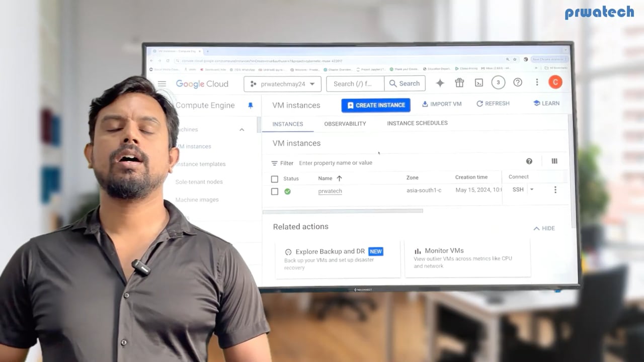Screen dimensions: 644x362
Task: Select all instances checkbox in header
Action: tap(274, 179)
